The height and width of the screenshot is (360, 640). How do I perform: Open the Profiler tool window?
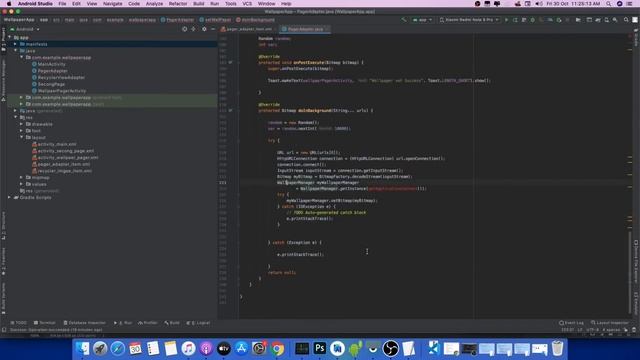(x=148, y=323)
